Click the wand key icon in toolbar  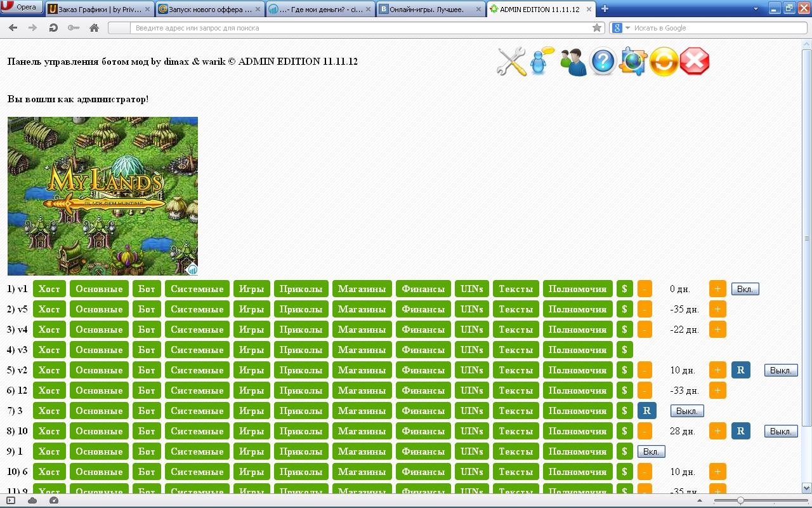tap(73, 28)
